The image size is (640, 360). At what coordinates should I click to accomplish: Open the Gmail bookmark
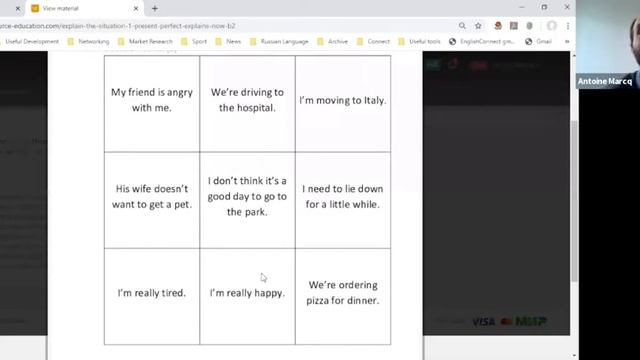pyautogui.click(x=538, y=42)
